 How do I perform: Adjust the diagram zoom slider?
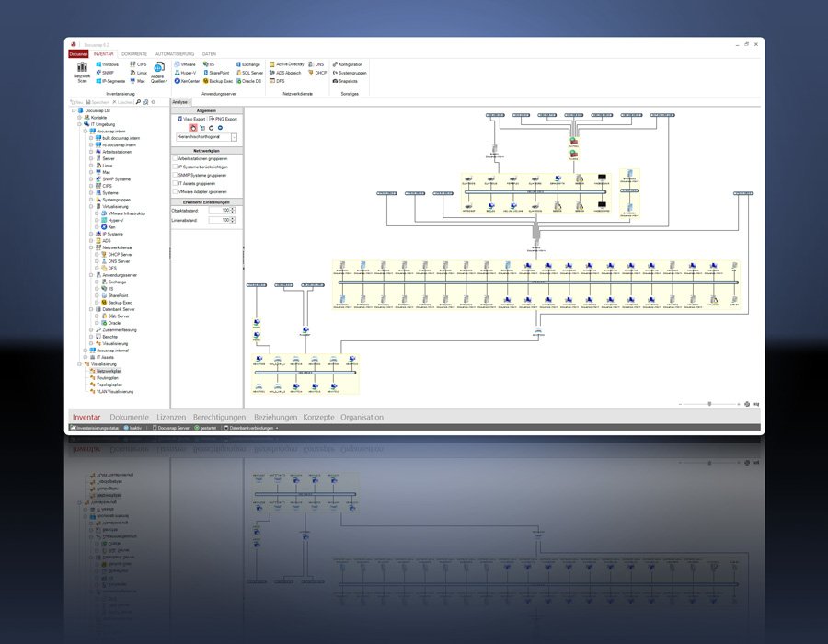[x=709, y=404]
